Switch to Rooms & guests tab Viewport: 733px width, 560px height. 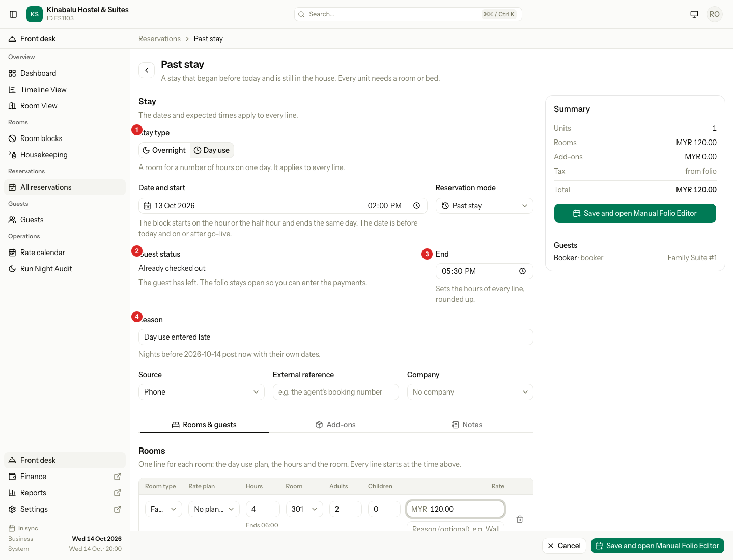point(204,425)
